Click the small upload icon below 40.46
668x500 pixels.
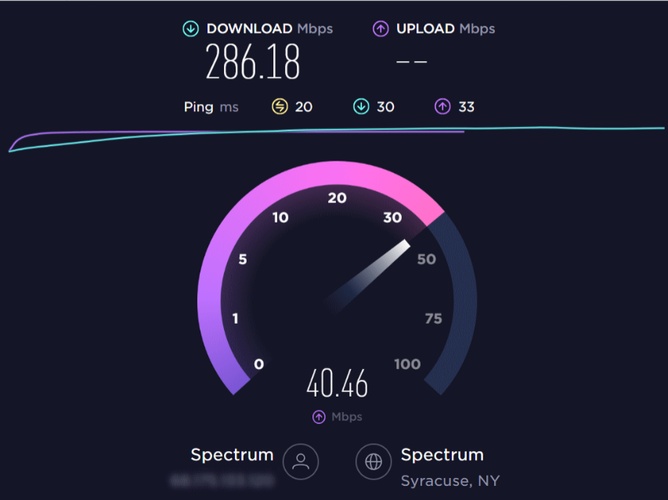coord(319,417)
